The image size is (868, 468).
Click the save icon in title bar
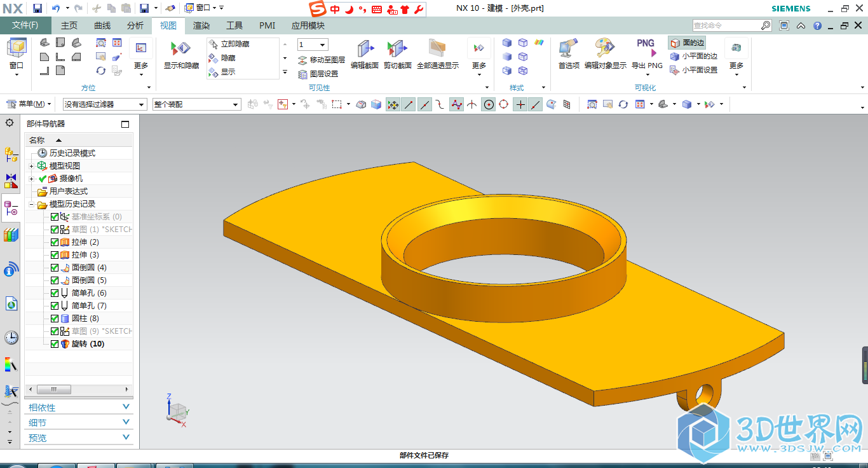pyautogui.click(x=37, y=8)
